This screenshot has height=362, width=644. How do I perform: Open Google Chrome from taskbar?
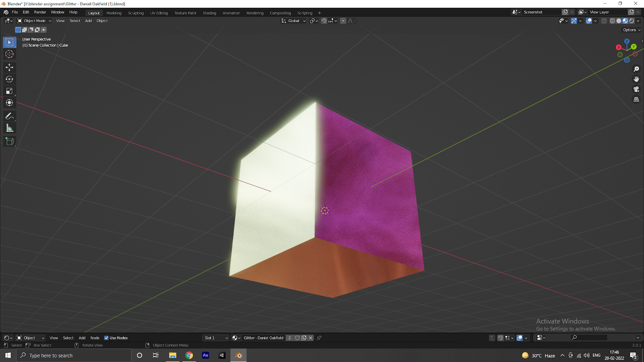(189, 355)
